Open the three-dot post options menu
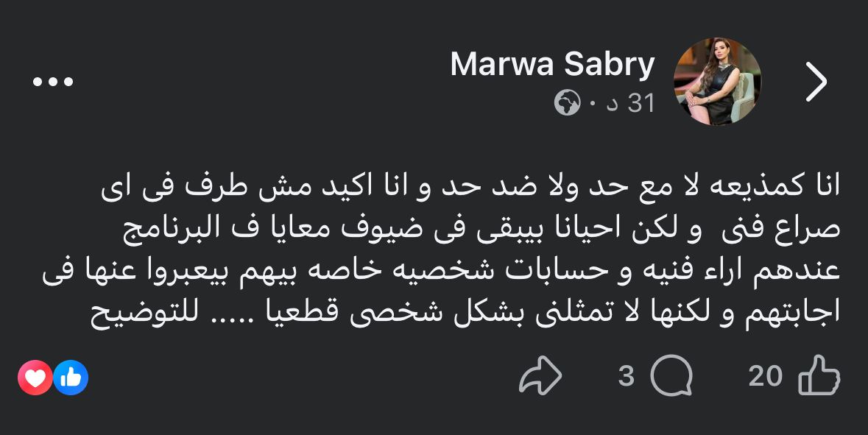 coord(53,82)
